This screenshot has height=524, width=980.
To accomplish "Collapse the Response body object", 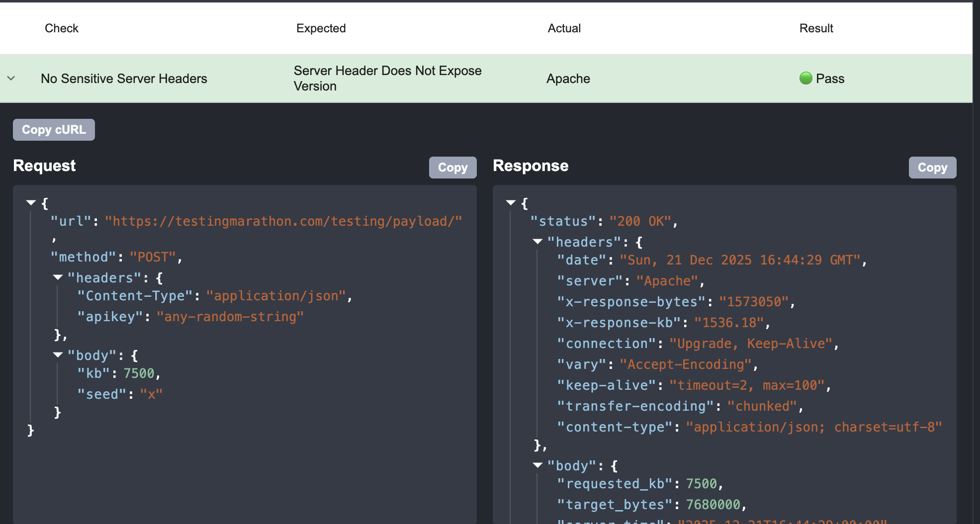I will coord(537,464).
